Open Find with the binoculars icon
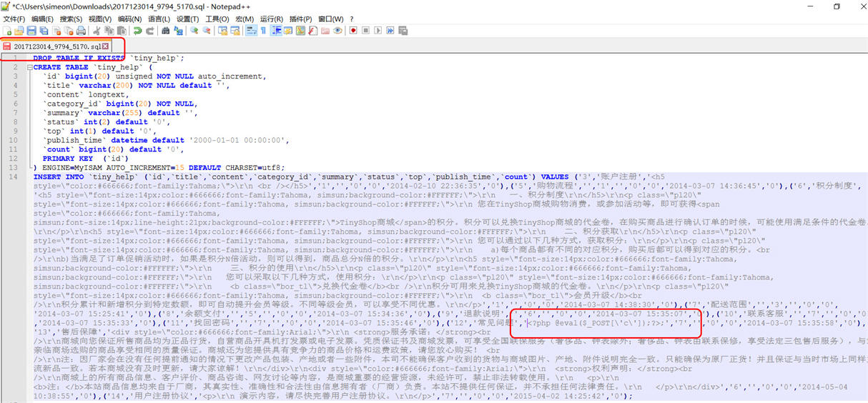This screenshot has height=403, width=868. (165, 31)
